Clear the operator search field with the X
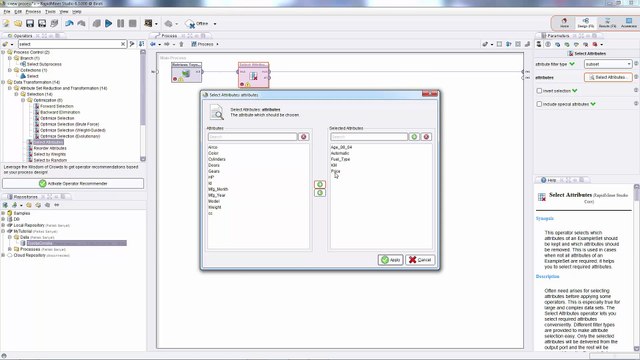Screen dimensions: 640x360 click(x=123, y=44)
